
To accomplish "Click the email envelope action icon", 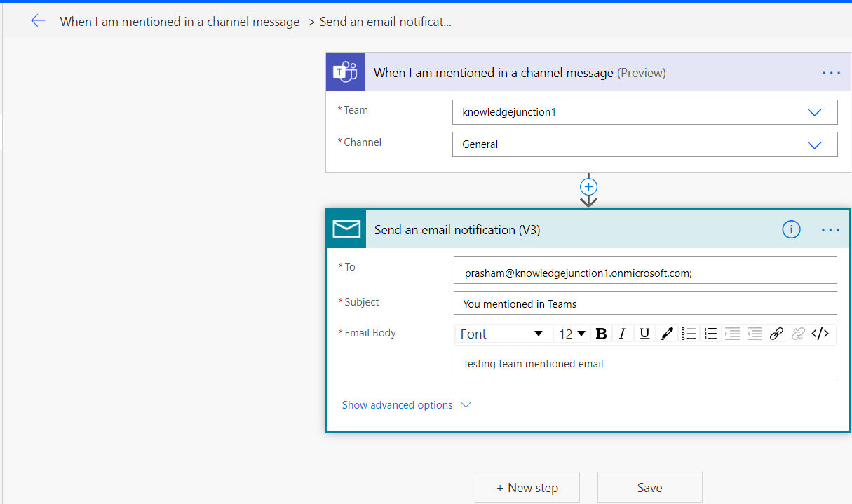I will (346, 229).
